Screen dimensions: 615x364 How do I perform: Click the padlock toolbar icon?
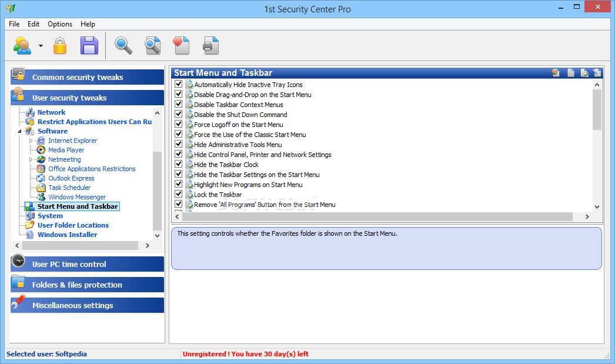click(x=60, y=45)
